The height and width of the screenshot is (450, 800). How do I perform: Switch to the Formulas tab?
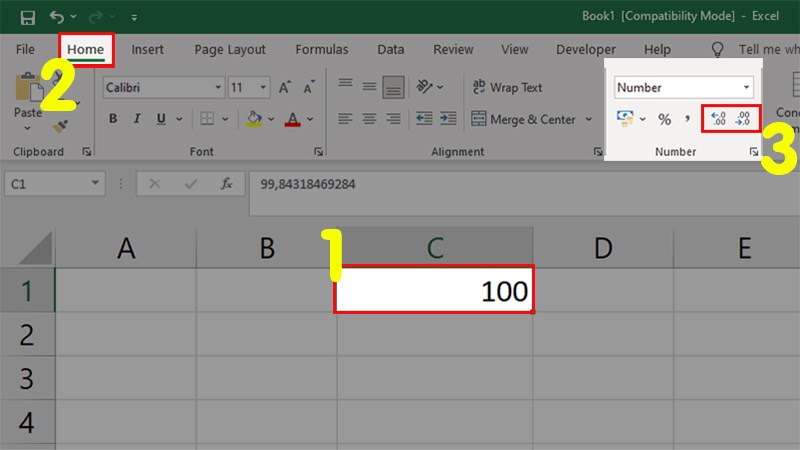click(321, 49)
